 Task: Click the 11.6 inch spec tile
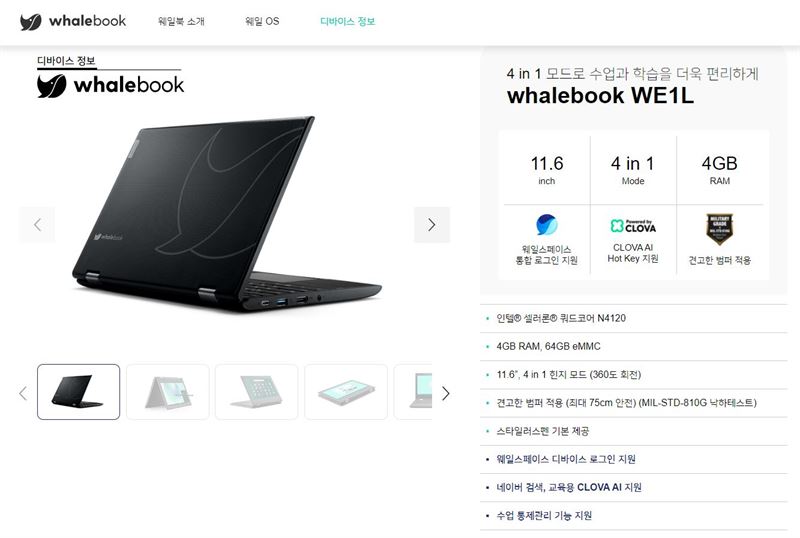click(547, 170)
